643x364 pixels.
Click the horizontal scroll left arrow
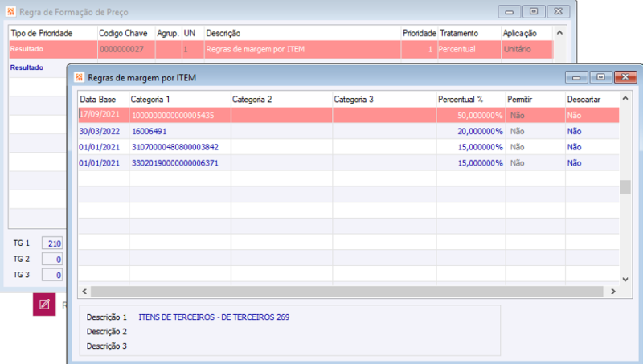tap(84, 292)
